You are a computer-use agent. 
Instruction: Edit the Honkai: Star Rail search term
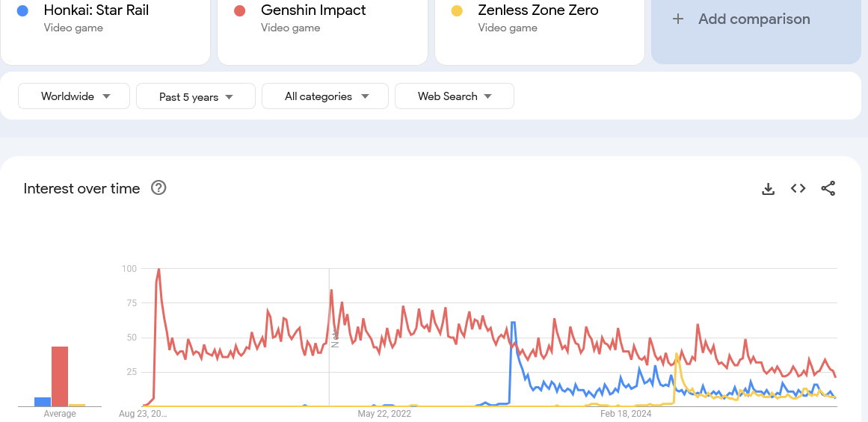coord(96,11)
